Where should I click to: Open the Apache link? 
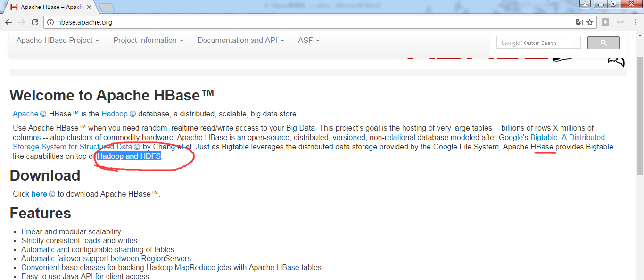(x=25, y=114)
